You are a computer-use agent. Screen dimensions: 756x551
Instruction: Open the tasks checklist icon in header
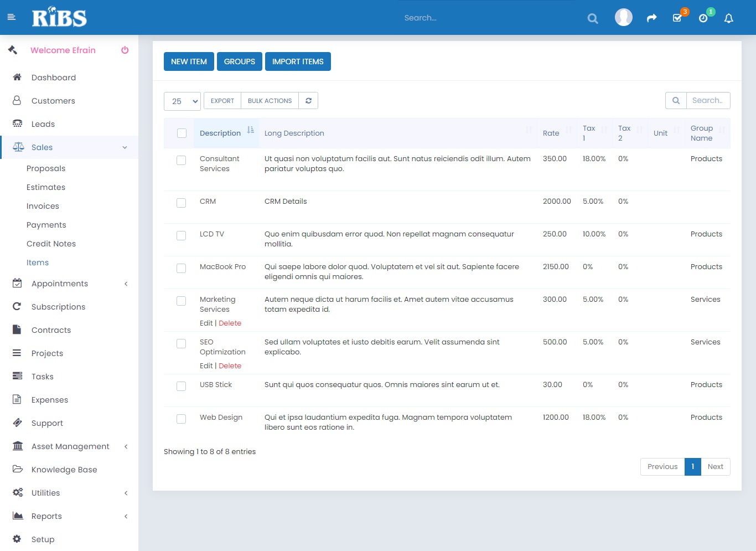tap(677, 18)
